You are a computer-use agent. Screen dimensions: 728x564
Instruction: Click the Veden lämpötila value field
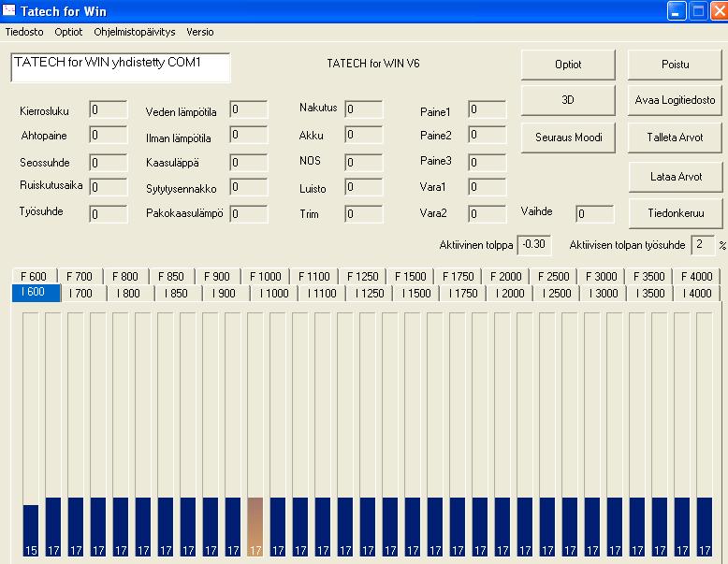click(248, 109)
